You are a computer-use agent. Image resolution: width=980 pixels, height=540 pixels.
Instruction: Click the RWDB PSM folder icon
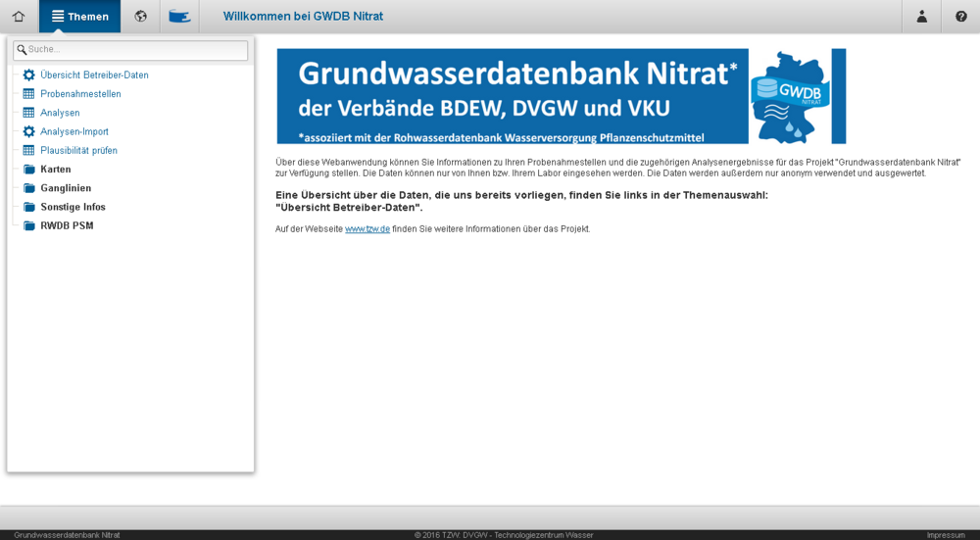point(28,225)
